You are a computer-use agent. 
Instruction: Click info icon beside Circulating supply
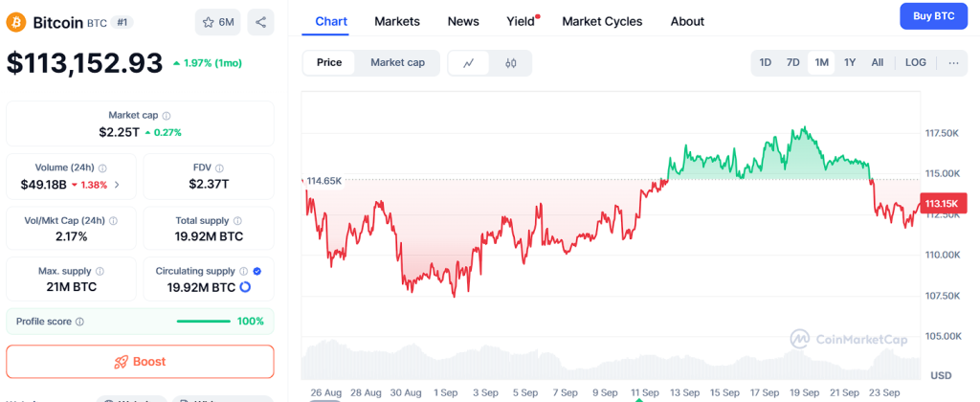click(244, 271)
